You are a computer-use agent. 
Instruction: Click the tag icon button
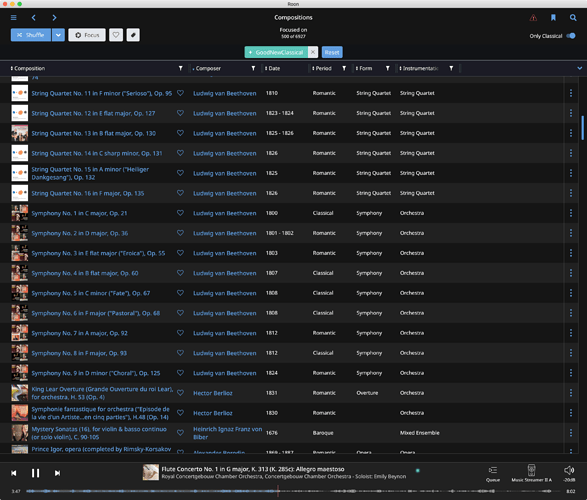pos(133,35)
